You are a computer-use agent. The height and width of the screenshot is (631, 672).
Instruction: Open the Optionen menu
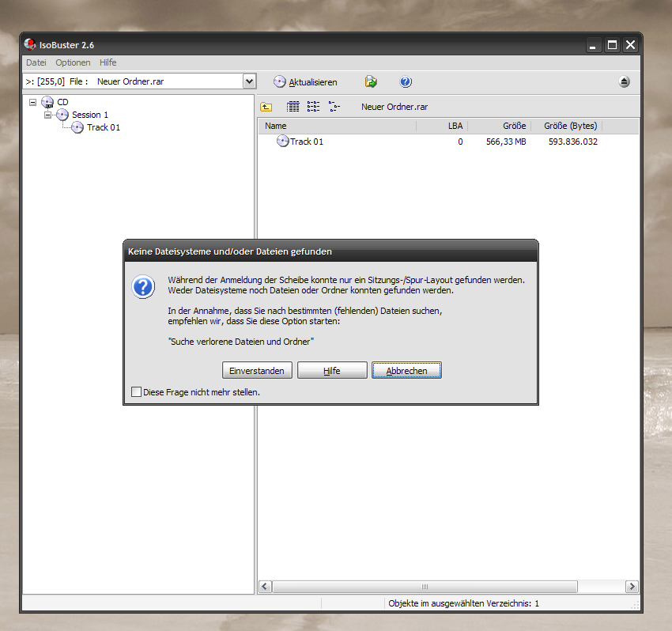click(x=73, y=62)
